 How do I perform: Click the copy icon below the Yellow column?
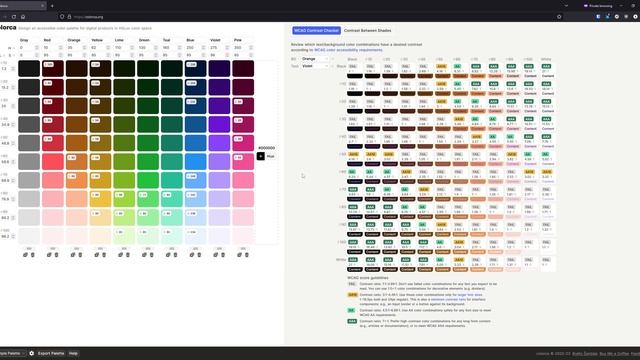[97, 255]
